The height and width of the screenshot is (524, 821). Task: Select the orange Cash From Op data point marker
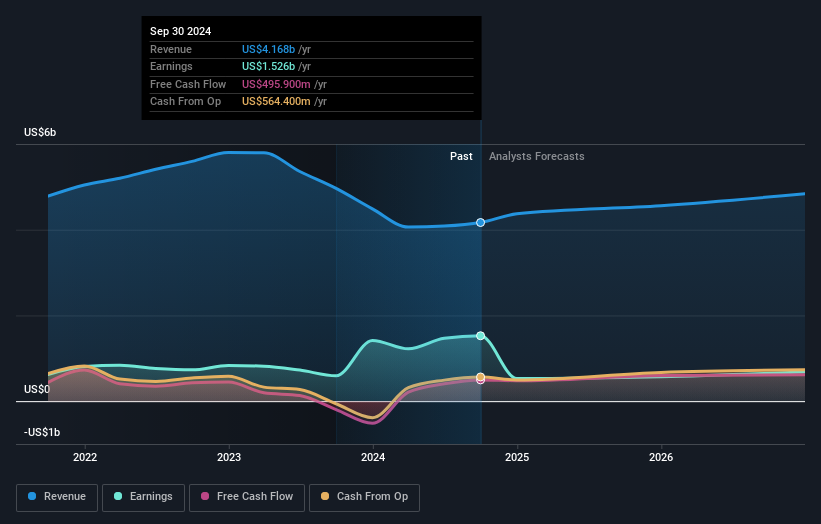point(480,377)
